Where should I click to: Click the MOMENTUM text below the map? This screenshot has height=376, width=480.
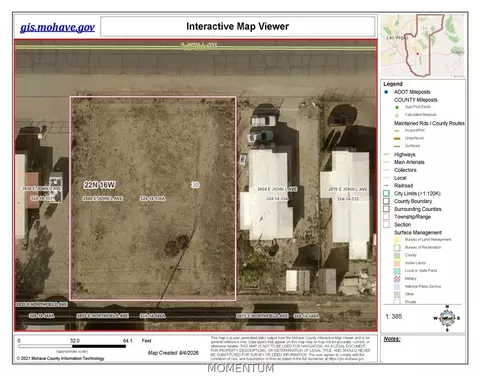click(241, 368)
